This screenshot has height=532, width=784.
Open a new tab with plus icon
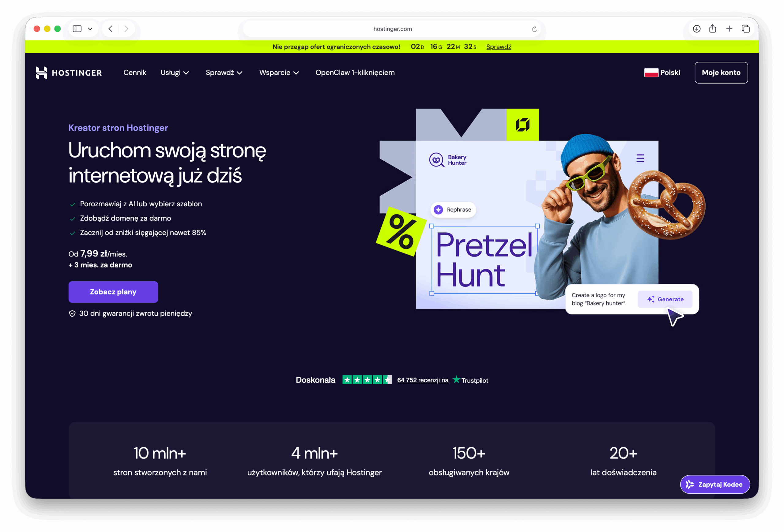pyautogui.click(x=729, y=29)
